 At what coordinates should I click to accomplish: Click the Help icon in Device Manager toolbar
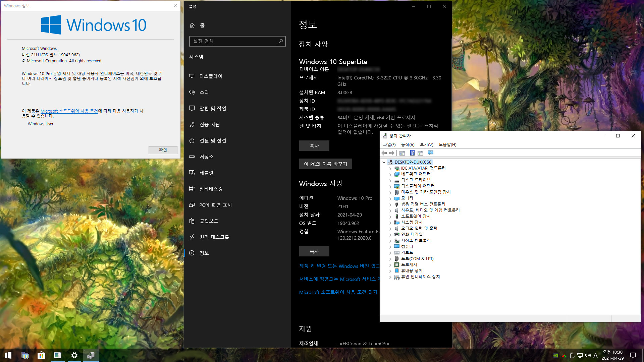click(x=412, y=153)
